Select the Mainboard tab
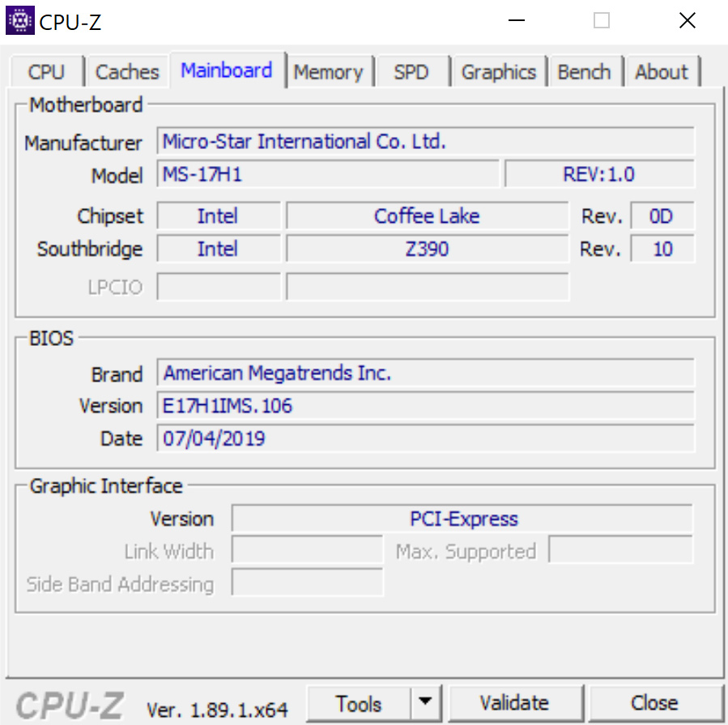Viewport: 728px width, 725px height. [227, 70]
